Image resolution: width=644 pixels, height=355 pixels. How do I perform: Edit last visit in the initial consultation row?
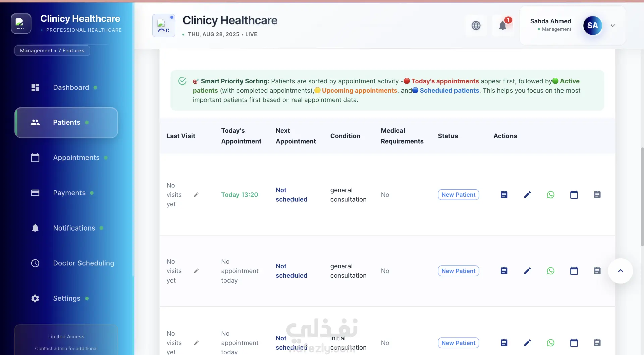pos(196,343)
